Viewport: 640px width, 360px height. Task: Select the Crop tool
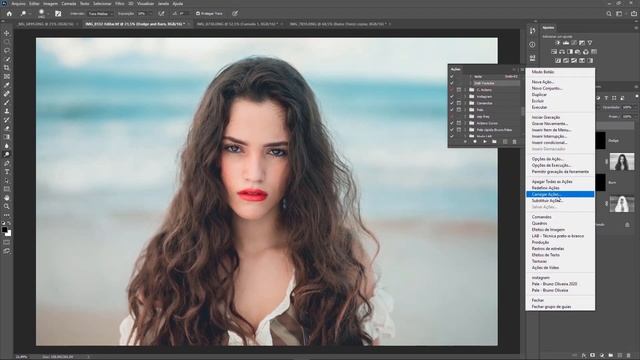coord(7,68)
